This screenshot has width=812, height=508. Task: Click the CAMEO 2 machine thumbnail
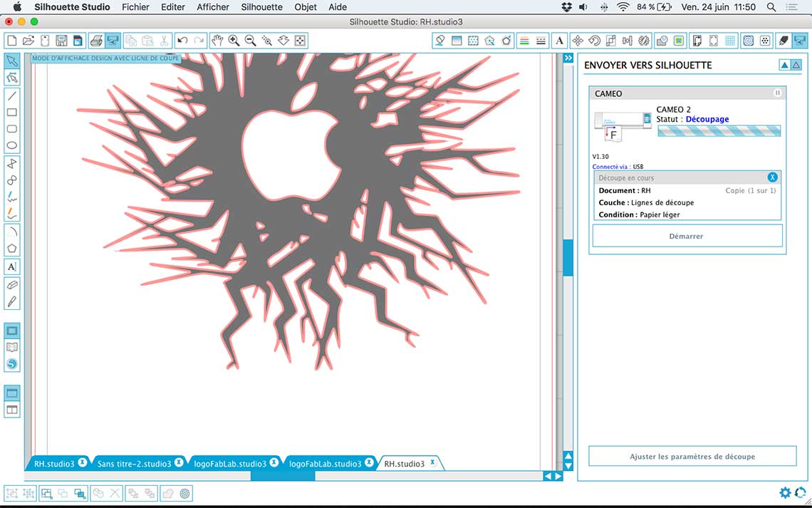point(623,126)
